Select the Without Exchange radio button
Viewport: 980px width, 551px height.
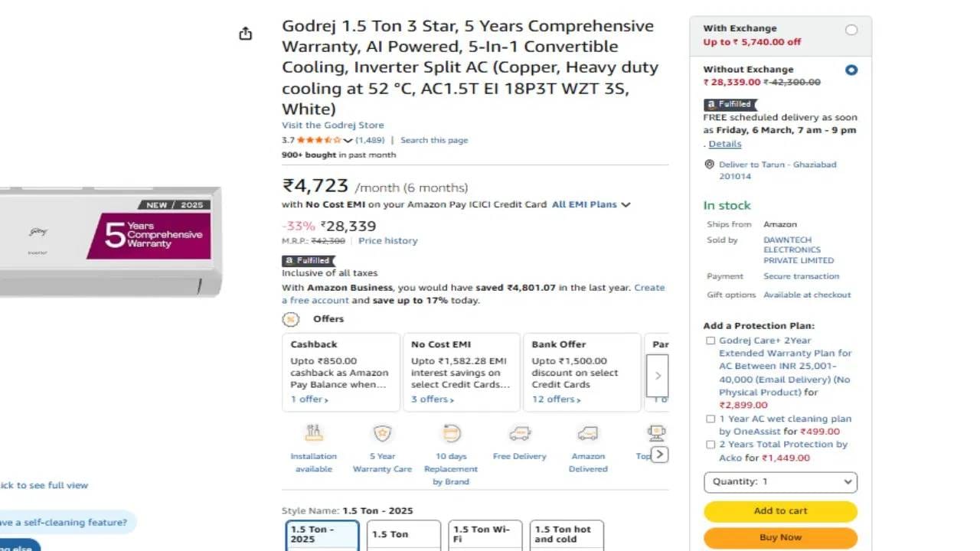(851, 70)
